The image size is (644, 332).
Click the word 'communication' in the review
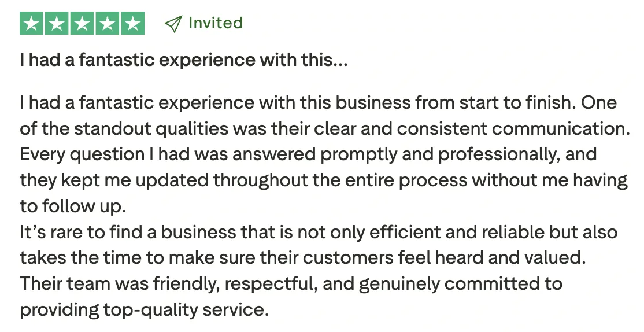point(561,128)
